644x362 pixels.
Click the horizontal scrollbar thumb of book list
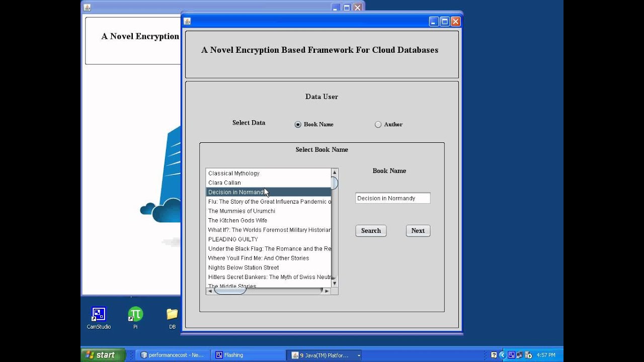pyautogui.click(x=230, y=291)
